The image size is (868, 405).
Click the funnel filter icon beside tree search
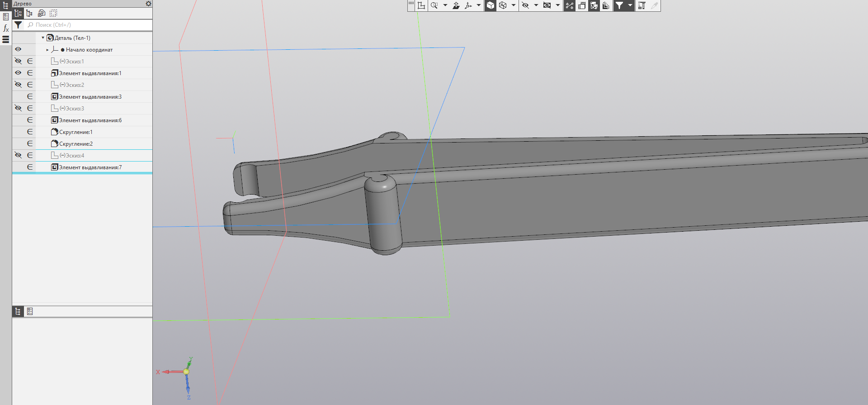[18, 25]
